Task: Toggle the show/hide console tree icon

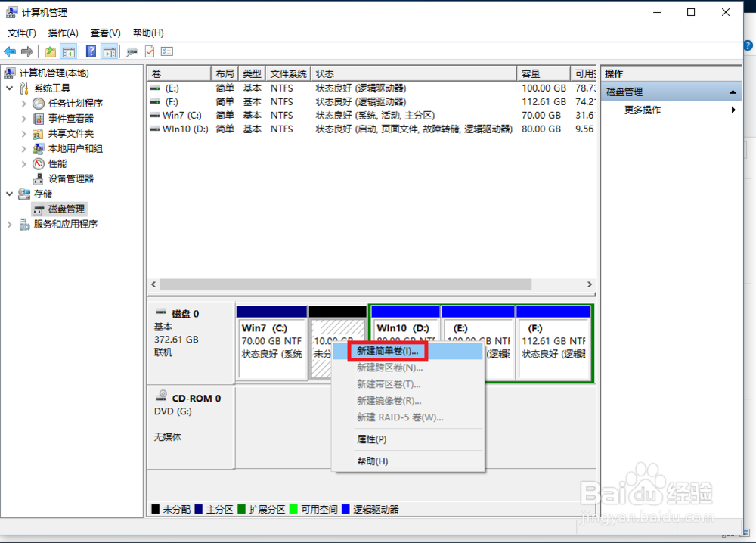Action: click(x=70, y=51)
